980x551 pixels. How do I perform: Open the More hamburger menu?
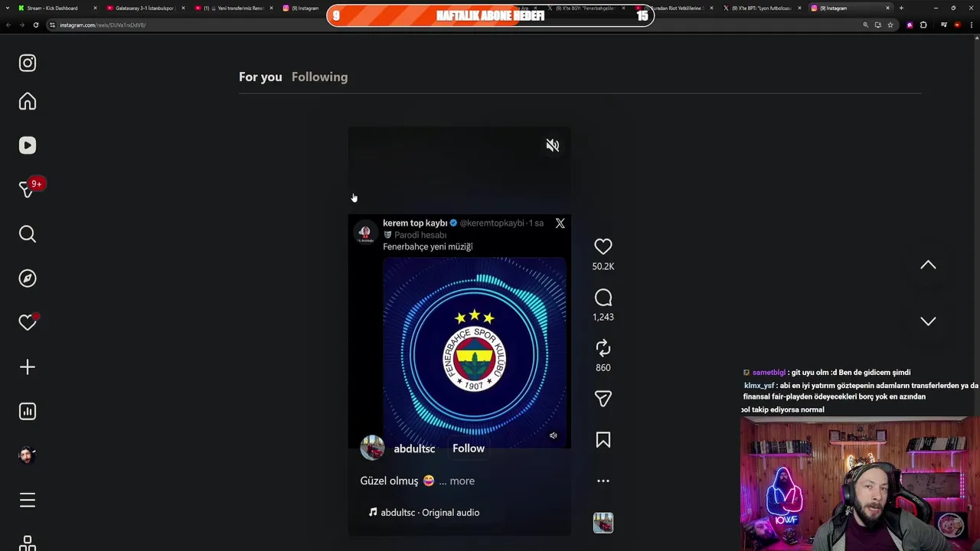(28, 500)
